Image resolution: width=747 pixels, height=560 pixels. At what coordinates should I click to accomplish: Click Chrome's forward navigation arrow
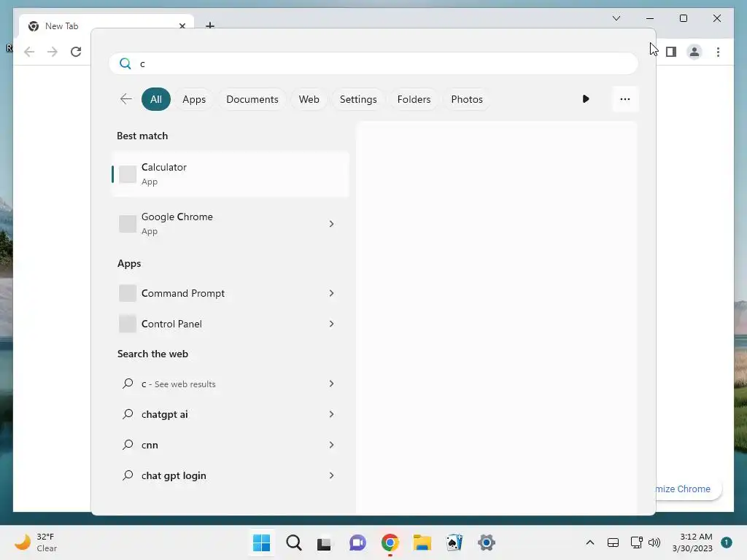click(53, 52)
